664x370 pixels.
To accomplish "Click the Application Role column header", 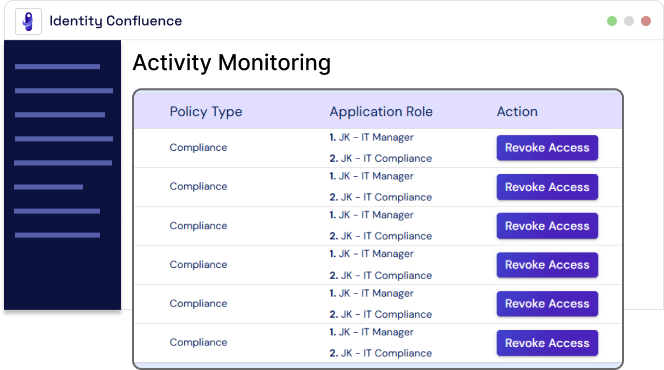I will 381,111.
